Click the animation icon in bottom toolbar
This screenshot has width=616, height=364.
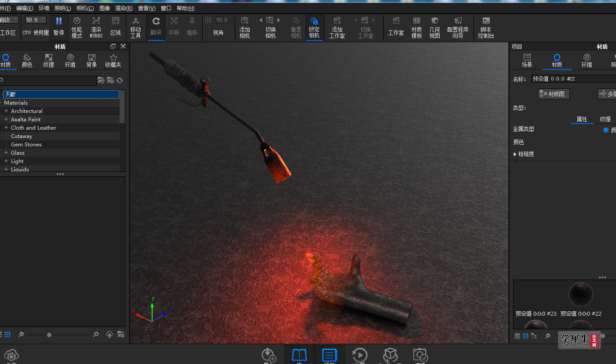[x=360, y=355]
